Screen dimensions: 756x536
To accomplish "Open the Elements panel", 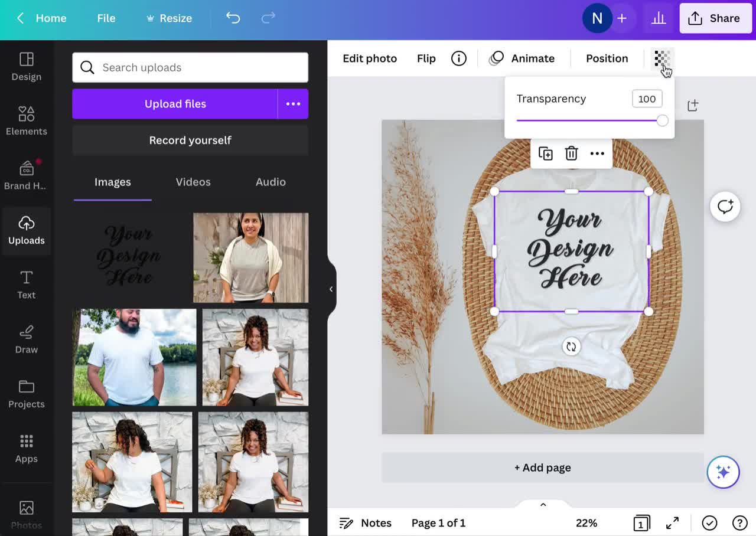I will [26, 121].
